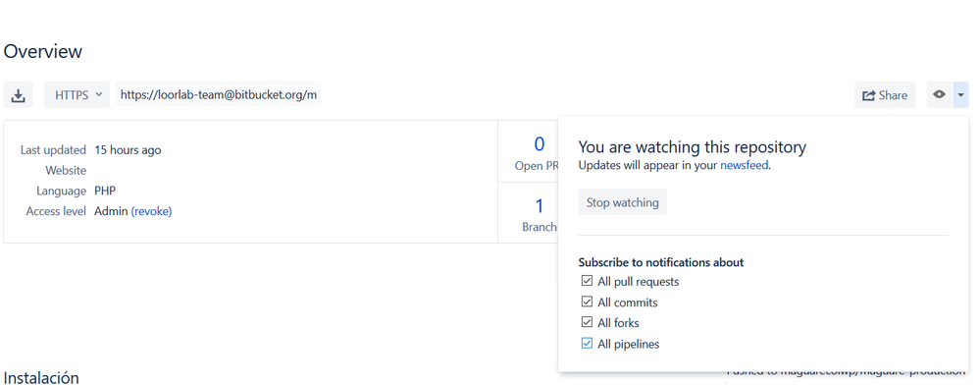Click the 'Subscribe to notifications about' label
The height and width of the screenshot is (385, 980).
[660, 262]
